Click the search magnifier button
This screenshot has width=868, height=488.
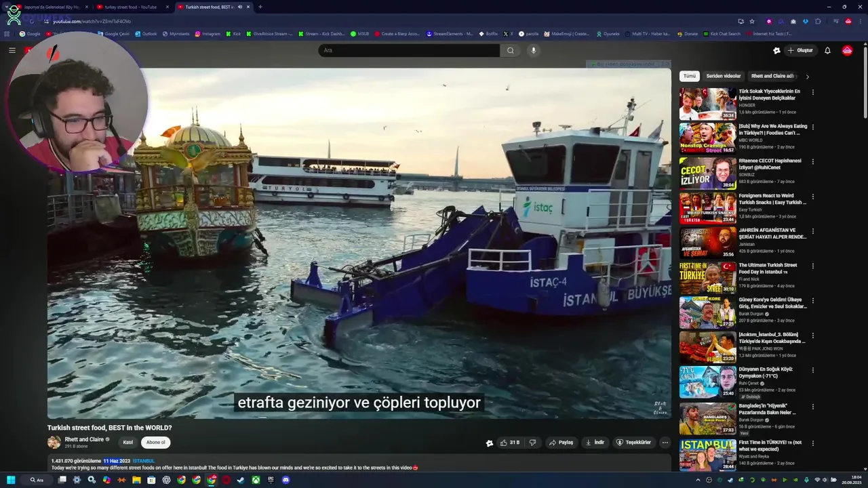click(511, 50)
